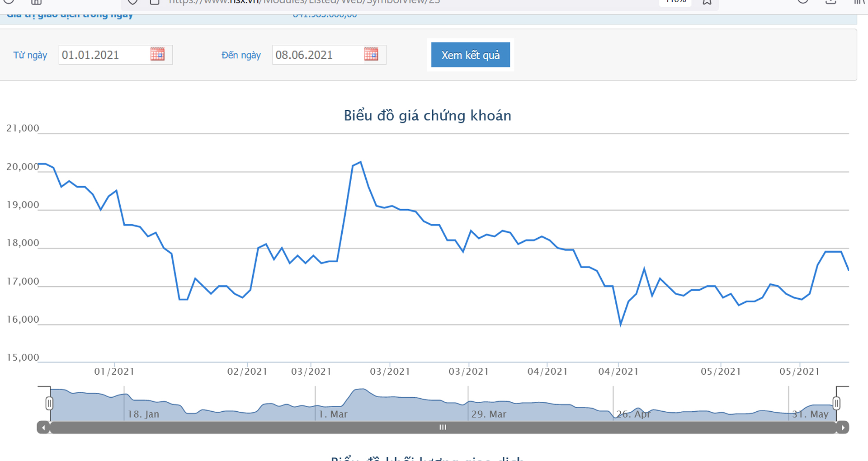Click the March price peak on the chart line
This screenshot has height=461, width=868.
pos(360,162)
